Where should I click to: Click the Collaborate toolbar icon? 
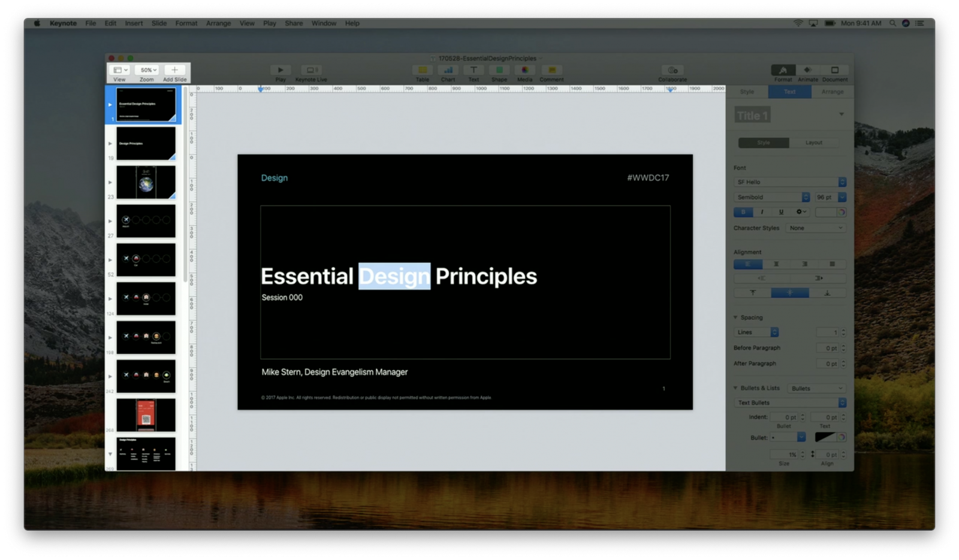672,70
